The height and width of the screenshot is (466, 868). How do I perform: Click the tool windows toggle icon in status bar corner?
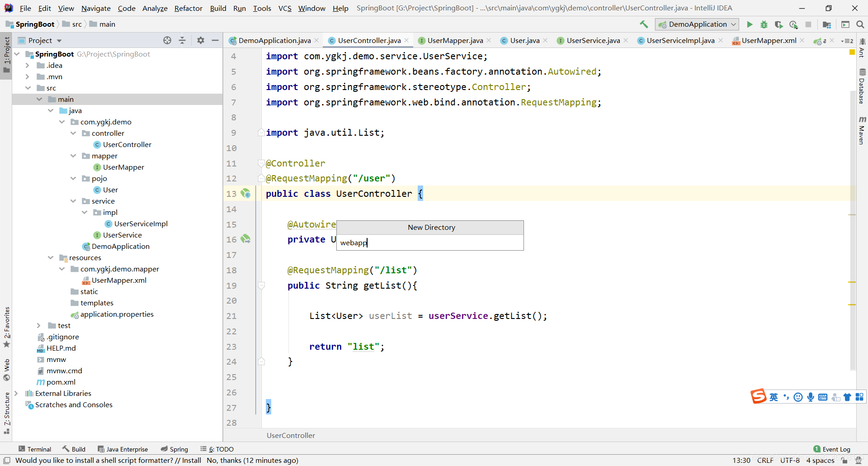pyautogui.click(x=7, y=460)
